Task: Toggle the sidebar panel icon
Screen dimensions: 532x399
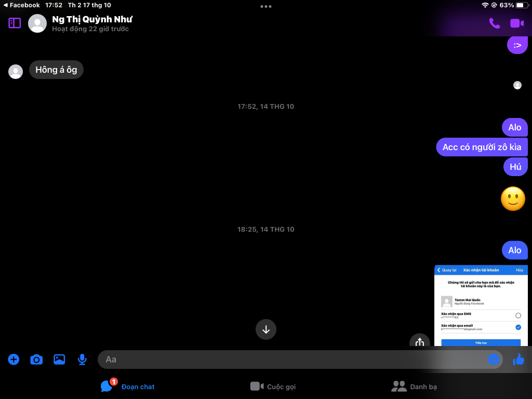Action: point(15,23)
